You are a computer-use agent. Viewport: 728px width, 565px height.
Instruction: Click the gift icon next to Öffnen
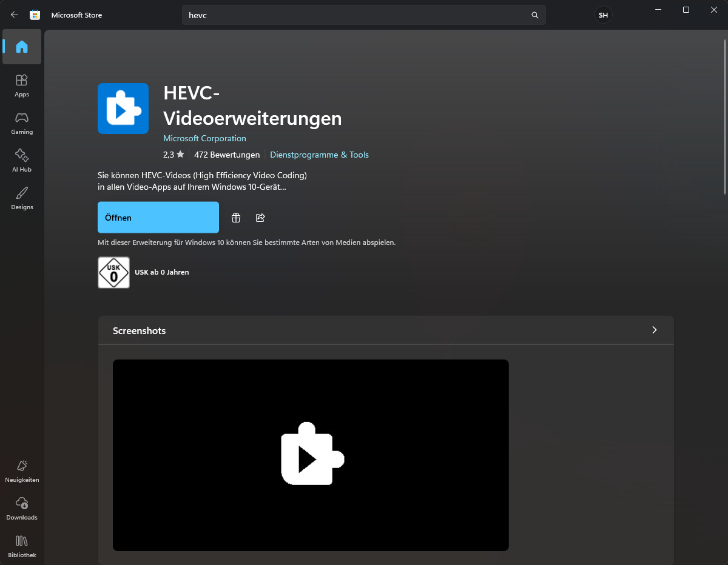click(236, 218)
